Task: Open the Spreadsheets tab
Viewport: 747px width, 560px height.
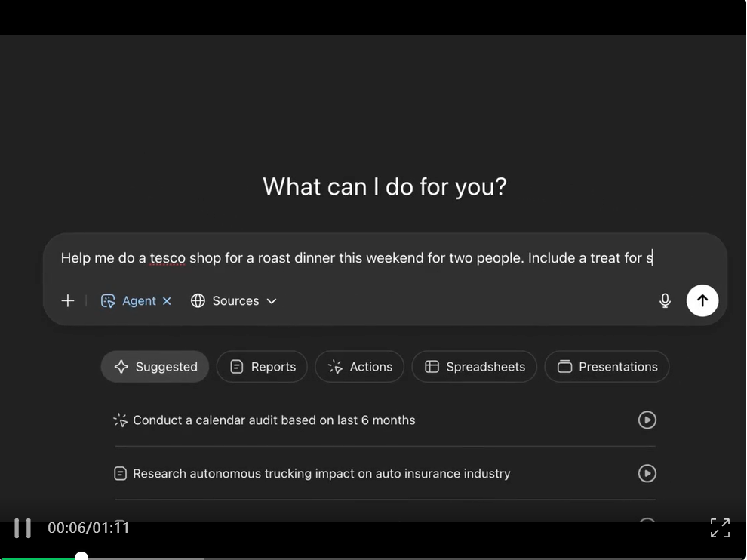Action: pos(475,367)
